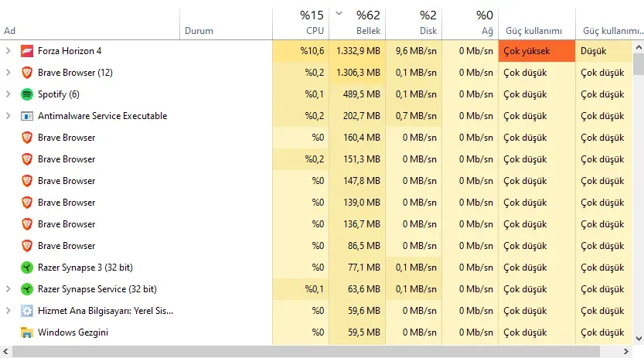Click the horizontal scrollbar right arrow
The width and height of the screenshot is (644, 358).
point(626,352)
